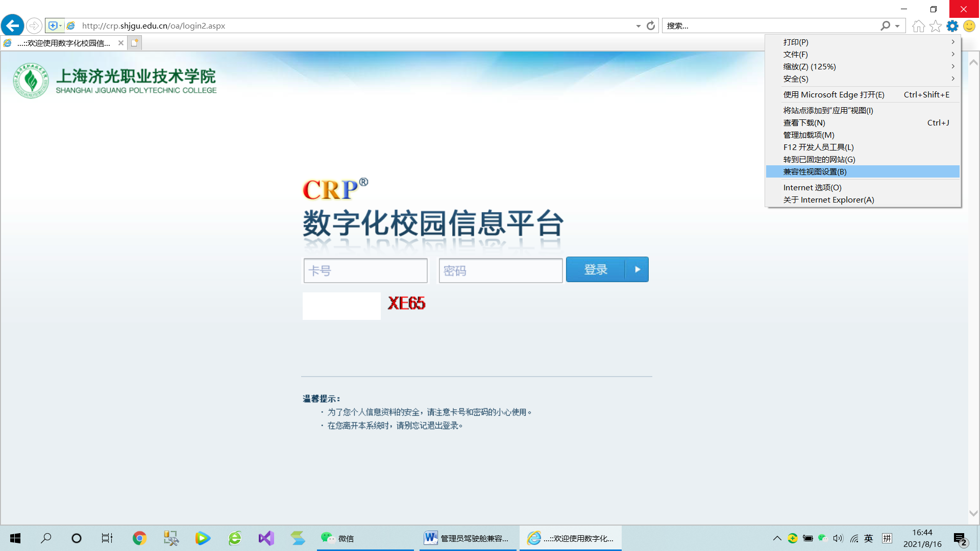Image resolution: width=980 pixels, height=551 pixels.
Task: Switch to Internet Explorer taskbar window
Action: pyautogui.click(x=571, y=538)
